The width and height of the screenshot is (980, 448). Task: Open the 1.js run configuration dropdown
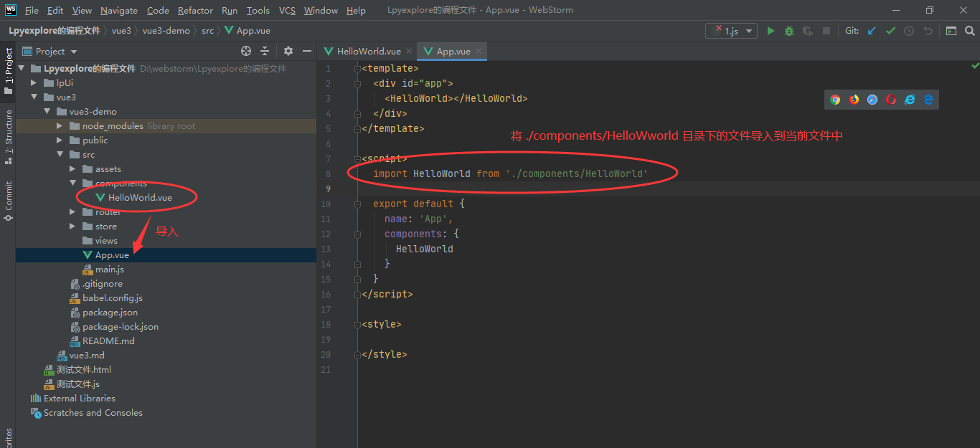click(x=732, y=31)
